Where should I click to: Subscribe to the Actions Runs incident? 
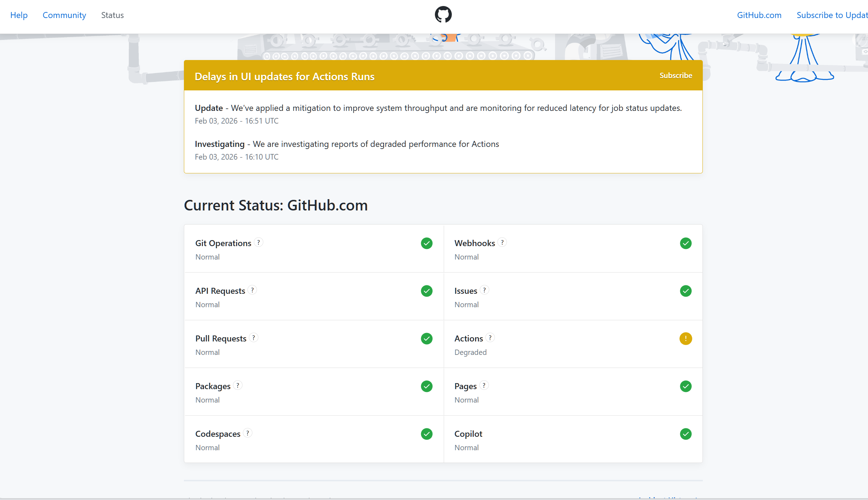coord(676,76)
